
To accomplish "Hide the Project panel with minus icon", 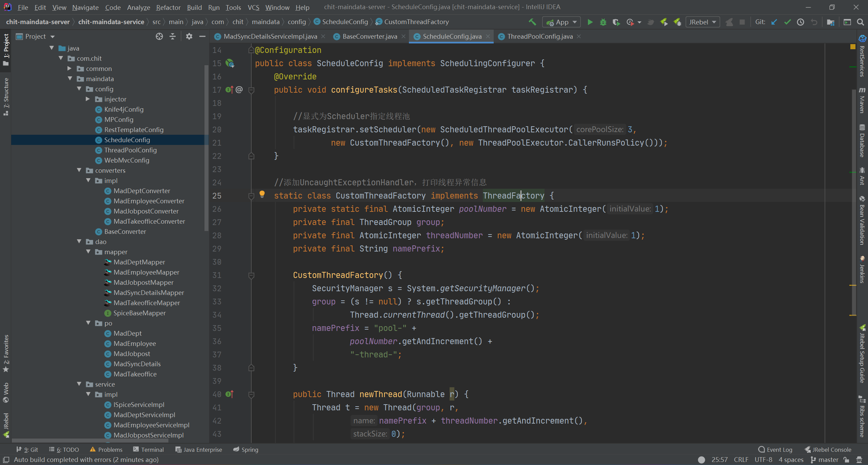I will pos(202,36).
